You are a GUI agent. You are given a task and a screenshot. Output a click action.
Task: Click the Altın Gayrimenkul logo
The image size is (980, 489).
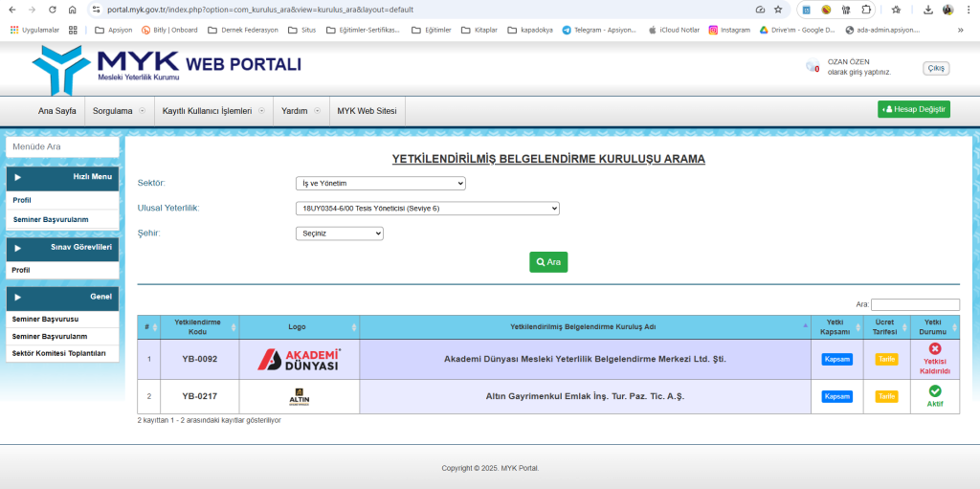[x=299, y=397]
